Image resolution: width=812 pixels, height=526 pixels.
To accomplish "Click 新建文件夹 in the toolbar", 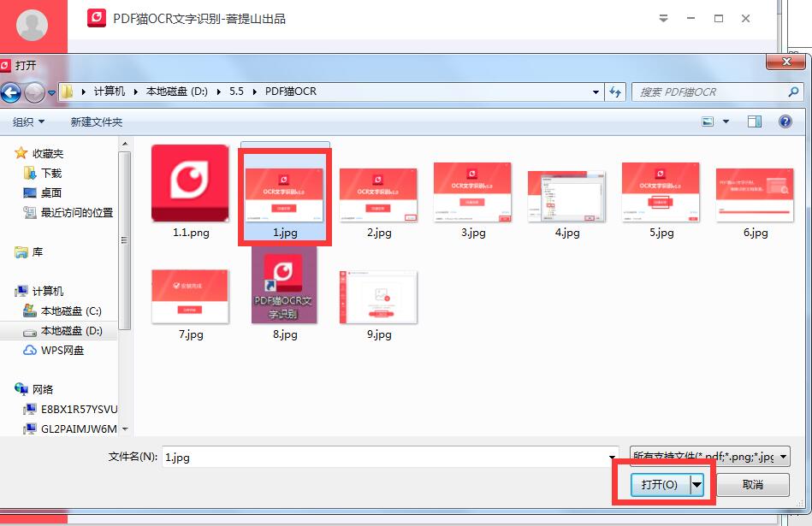I will (x=97, y=122).
